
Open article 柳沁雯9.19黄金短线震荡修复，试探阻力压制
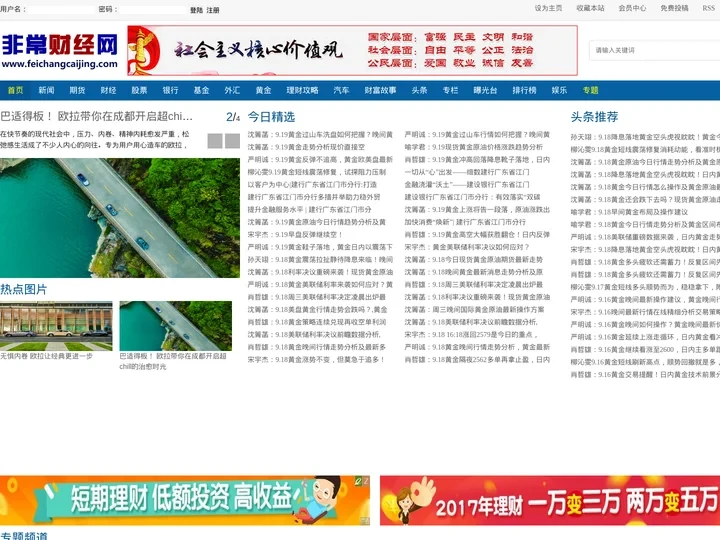(x=317, y=172)
